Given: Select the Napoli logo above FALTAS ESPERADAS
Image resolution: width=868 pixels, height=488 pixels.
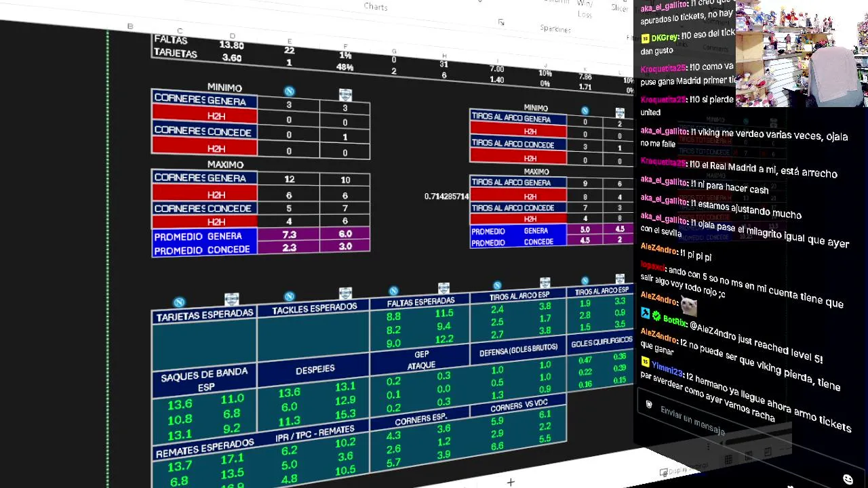Looking at the screenshot, I should tap(393, 291).
